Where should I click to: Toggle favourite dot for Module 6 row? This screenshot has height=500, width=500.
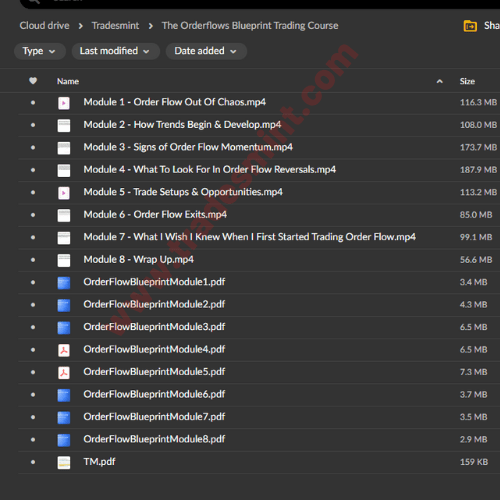point(33,215)
